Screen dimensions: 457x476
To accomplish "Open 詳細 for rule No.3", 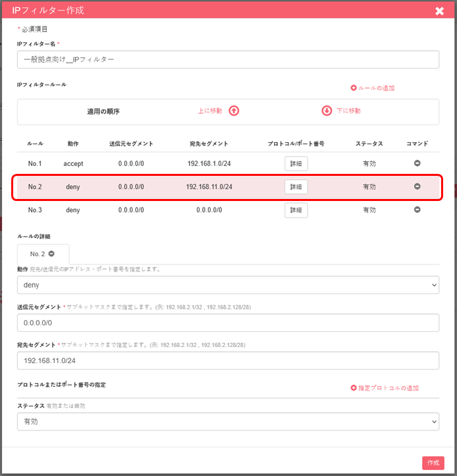I will click(296, 210).
